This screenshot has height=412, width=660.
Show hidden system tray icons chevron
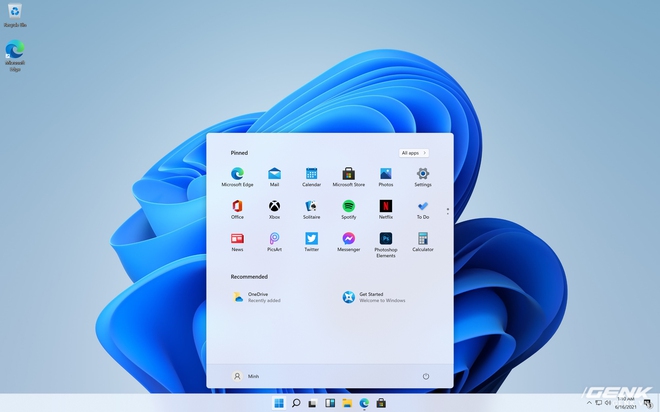[589, 403]
